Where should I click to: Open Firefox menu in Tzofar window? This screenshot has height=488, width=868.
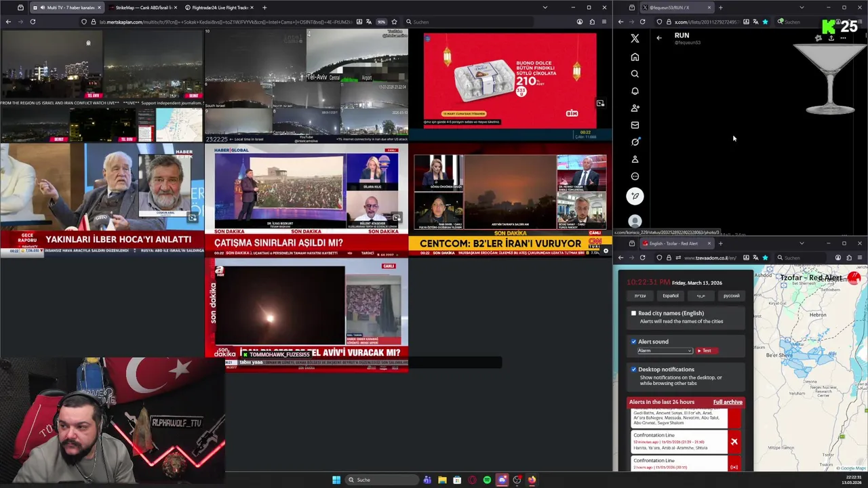click(860, 258)
